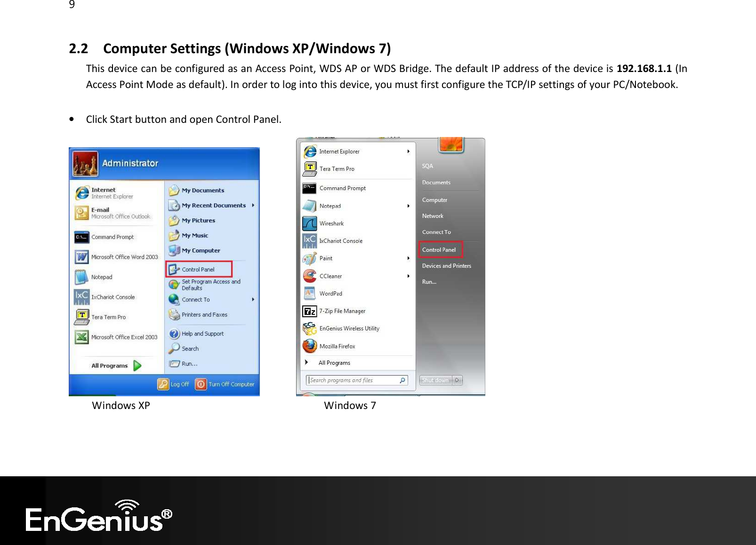Click the Paint palette icon
Image resolution: width=756 pixels, height=545 pixels.
310,258
